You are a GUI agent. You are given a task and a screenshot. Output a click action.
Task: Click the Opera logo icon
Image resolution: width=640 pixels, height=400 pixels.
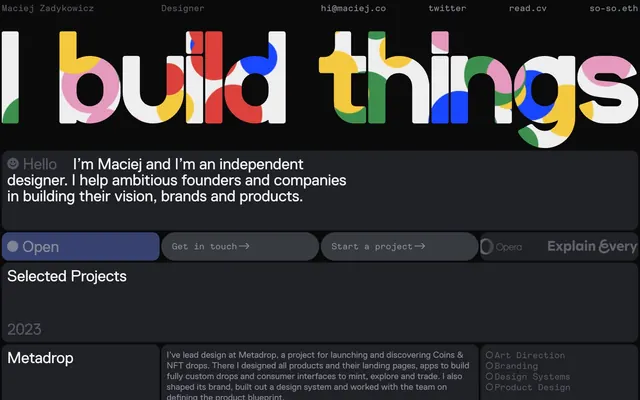(x=487, y=247)
